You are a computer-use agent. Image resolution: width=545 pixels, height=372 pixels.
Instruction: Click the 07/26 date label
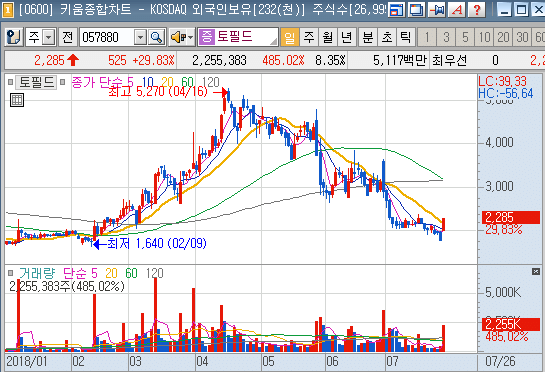click(500, 362)
